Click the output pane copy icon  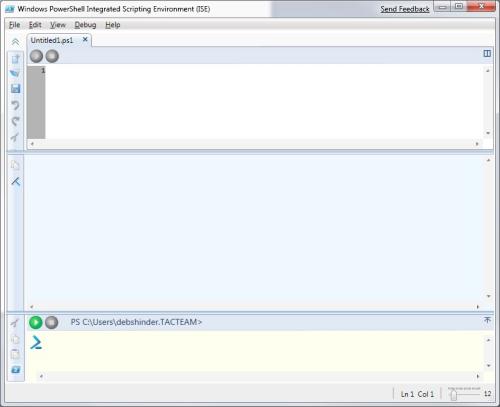pyautogui.click(x=15, y=165)
